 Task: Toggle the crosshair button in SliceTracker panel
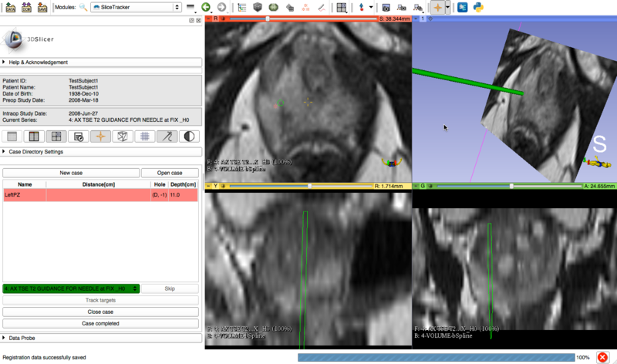click(x=99, y=136)
